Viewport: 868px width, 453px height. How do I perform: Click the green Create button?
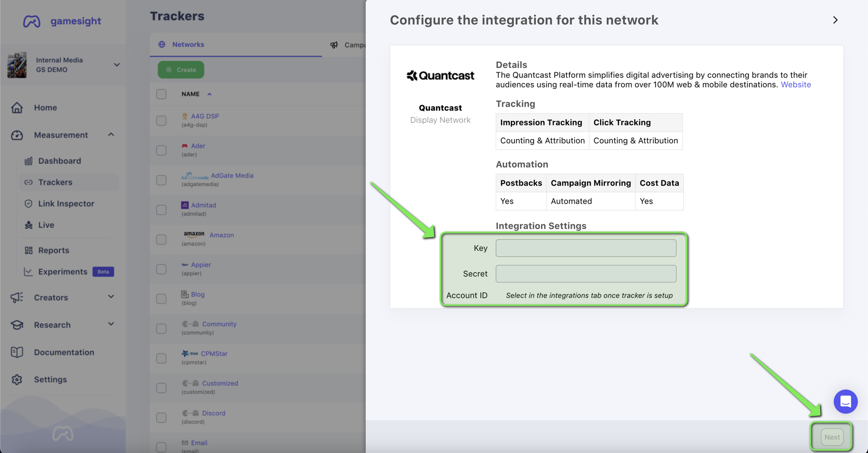[181, 70]
